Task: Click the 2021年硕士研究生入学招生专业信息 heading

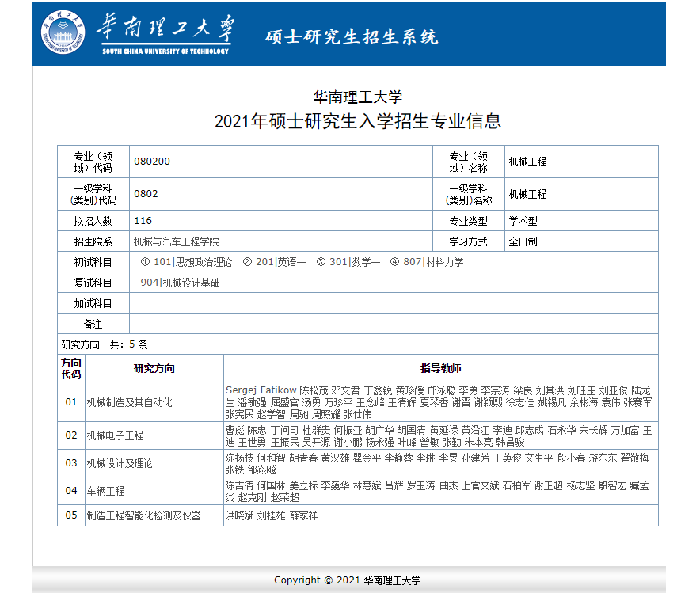Action: [x=358, y=121]
